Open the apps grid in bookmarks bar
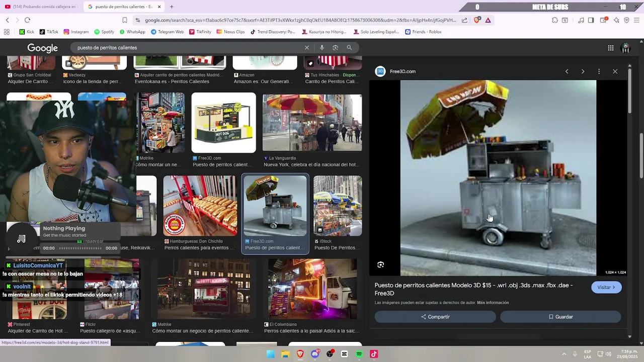The height and width of the screenshot is (362, 644). tap(7, 32)
